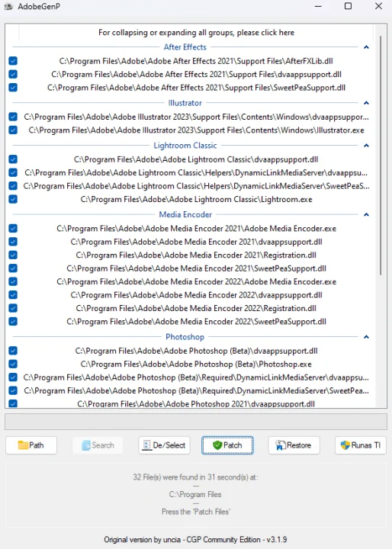Collapse the Media Encoder group chevron
The image size is (392, 549).
366,214
